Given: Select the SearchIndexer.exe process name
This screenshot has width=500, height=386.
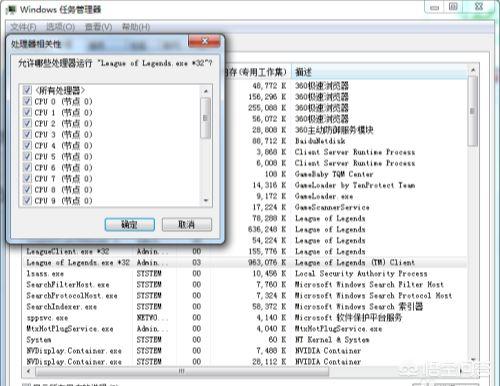Looking at the screenshot, I should click(x=62, y=307).
